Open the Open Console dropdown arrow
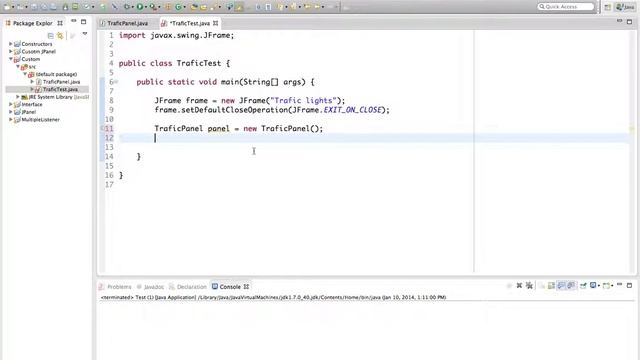640x360 pixels. [612, 286]
